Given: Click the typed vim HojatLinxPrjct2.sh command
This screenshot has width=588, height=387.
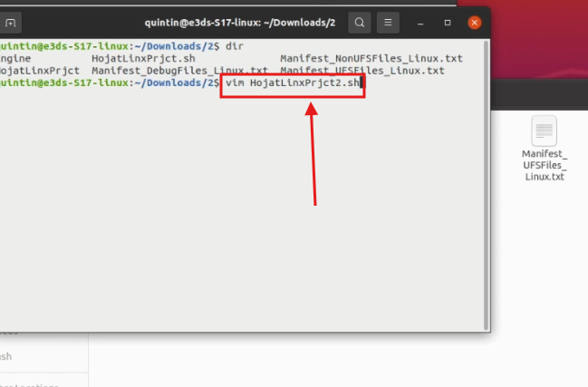Looking at the screenshot, I should (x=293, y=82).
